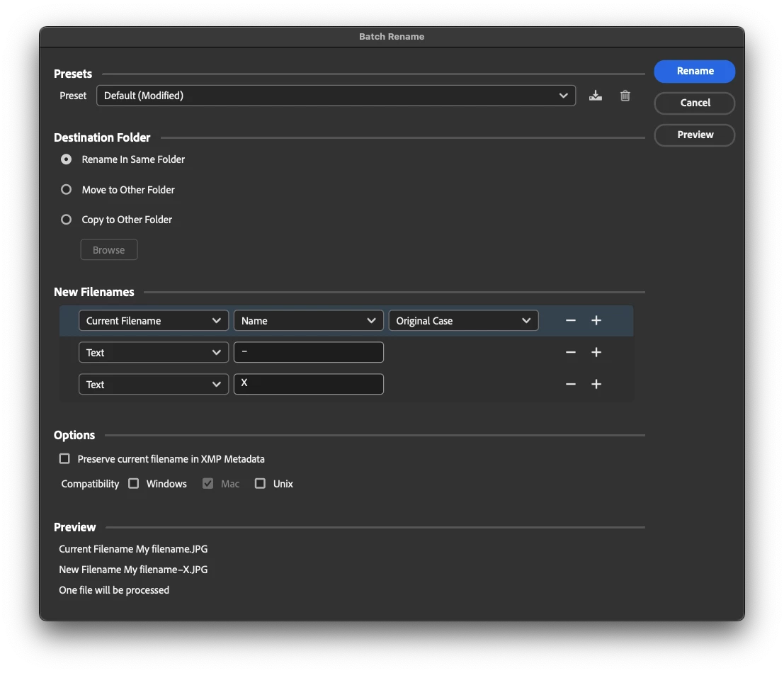Add a row after the dash Text row
Viewport: 784px width, 673px height.
point(596,353)
